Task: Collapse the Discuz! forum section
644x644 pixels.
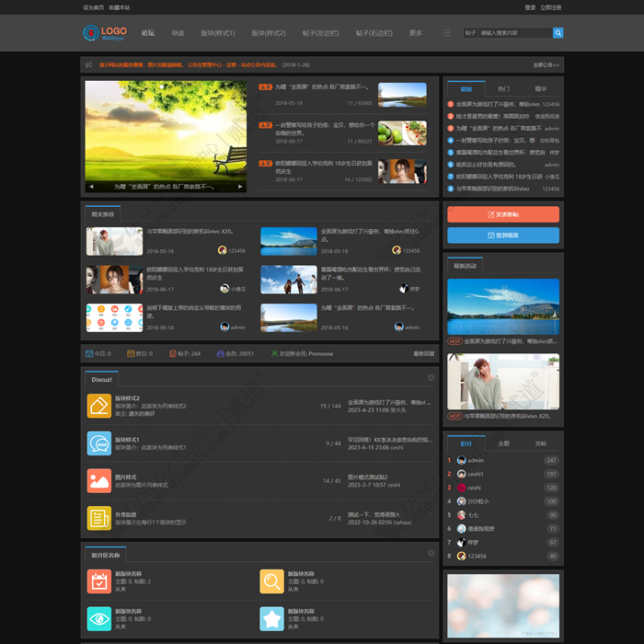Action: [x=431, y=377]
